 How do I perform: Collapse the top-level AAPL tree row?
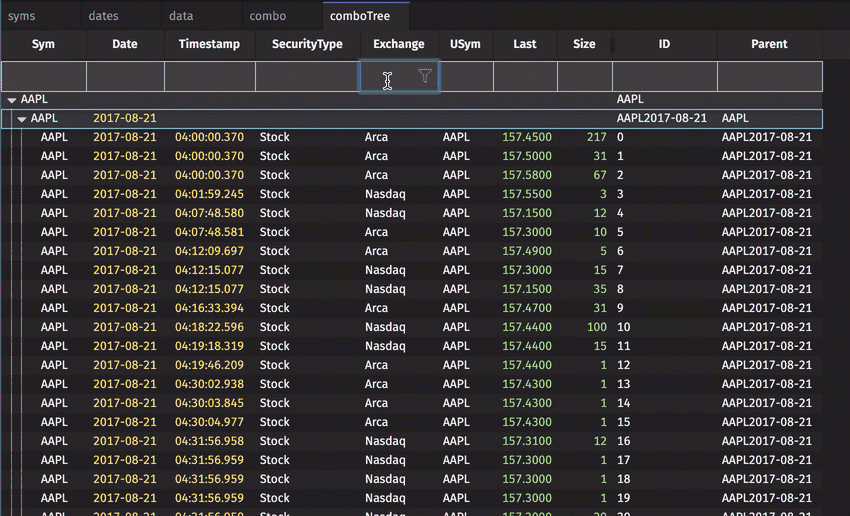[12, 100]
